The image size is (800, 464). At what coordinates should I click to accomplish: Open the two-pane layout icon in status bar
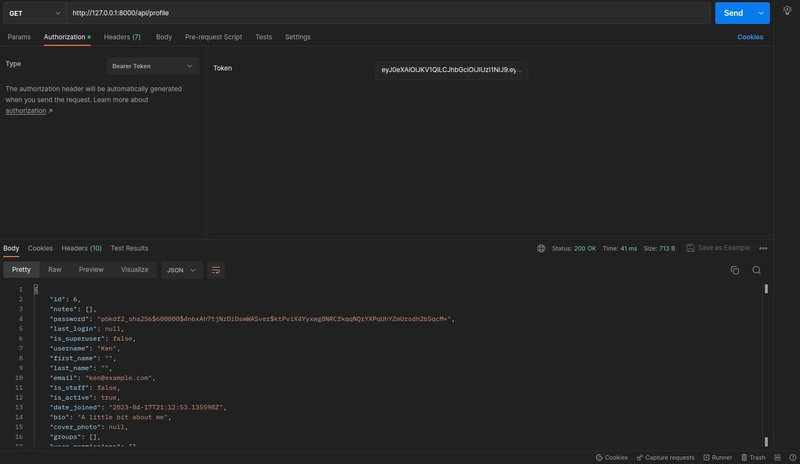click(x=778, y=457)
